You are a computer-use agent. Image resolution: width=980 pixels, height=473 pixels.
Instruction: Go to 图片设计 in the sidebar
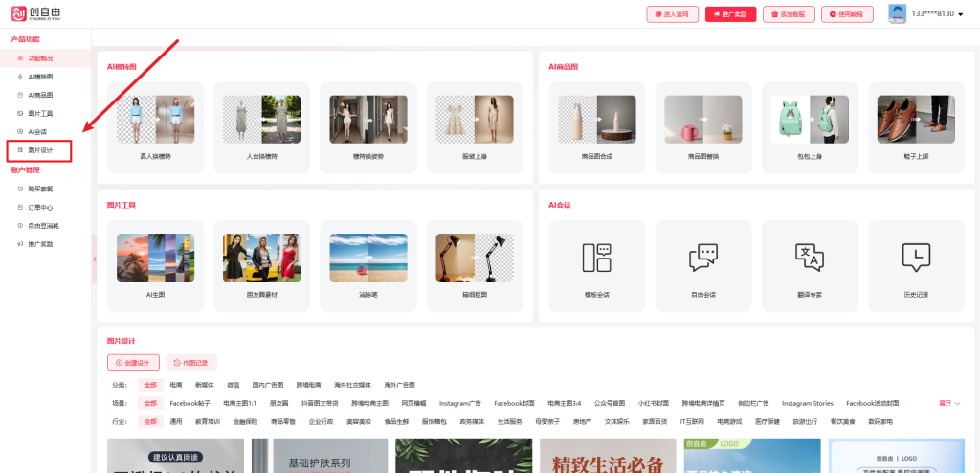(x=41, y=150)
